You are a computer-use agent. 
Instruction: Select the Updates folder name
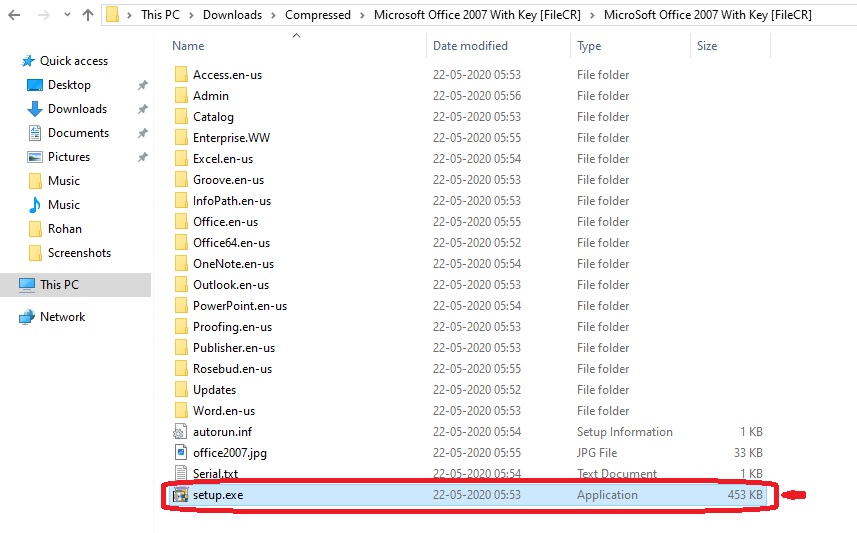coord(214,390)
